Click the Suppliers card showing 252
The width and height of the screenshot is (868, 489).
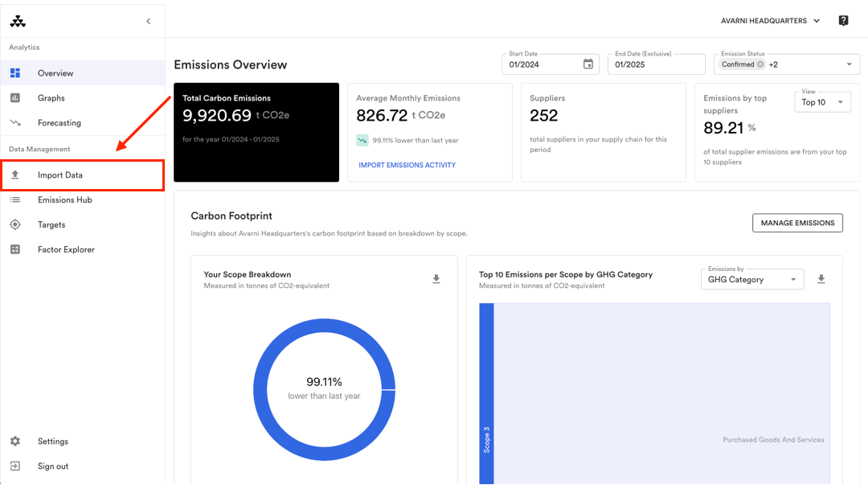tap(604, 133)
